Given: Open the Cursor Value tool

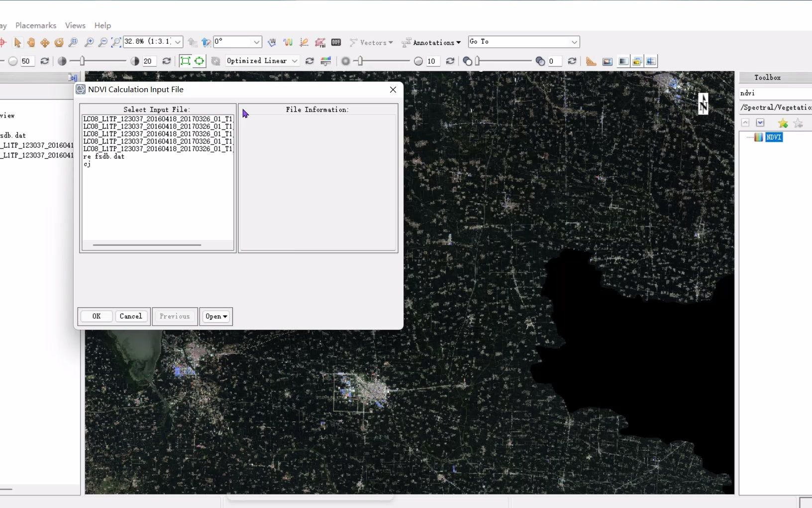Looking at the screenshot, I should click(336, 42).
